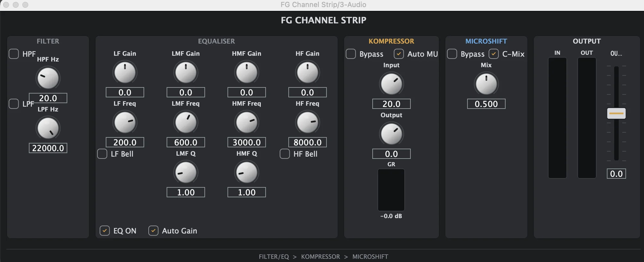Bypass the Microshift section

pyautogui.click(x=452, y=54)
